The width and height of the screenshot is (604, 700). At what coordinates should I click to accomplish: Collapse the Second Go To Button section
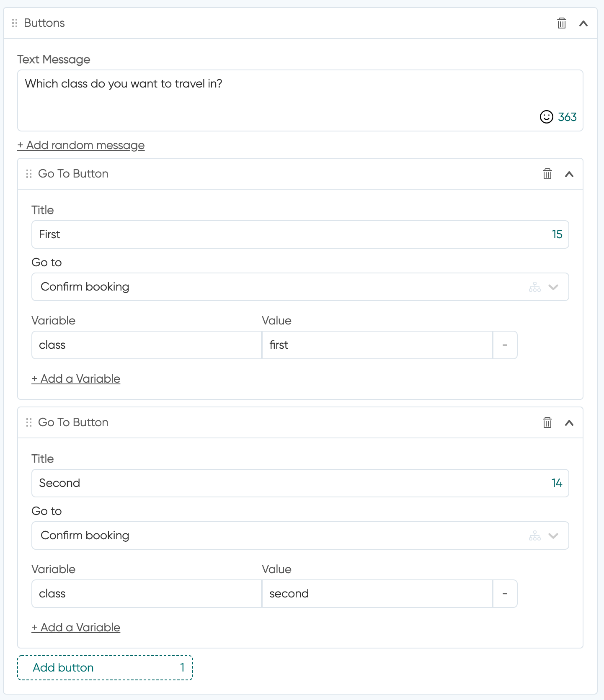(569, 423)
